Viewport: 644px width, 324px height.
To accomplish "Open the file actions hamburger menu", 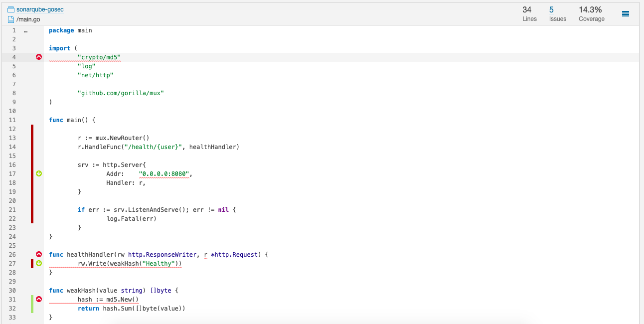I will click(626, 13).
